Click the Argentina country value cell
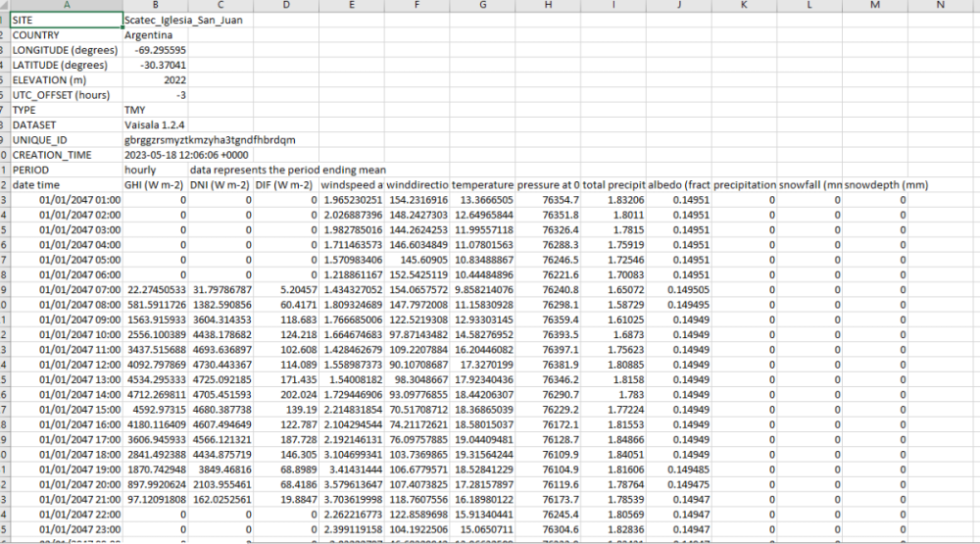The height and width of the screenshot is (544, 980). pyautogui.click(x=155, y=35)
